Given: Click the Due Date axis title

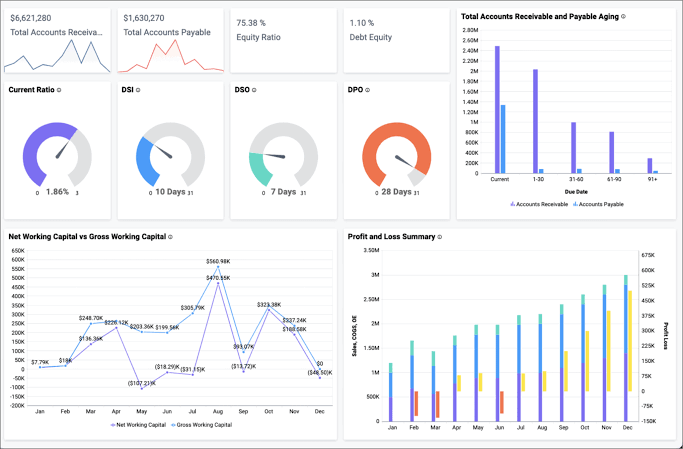Looking at the screenshot, I should coord(576,192).
